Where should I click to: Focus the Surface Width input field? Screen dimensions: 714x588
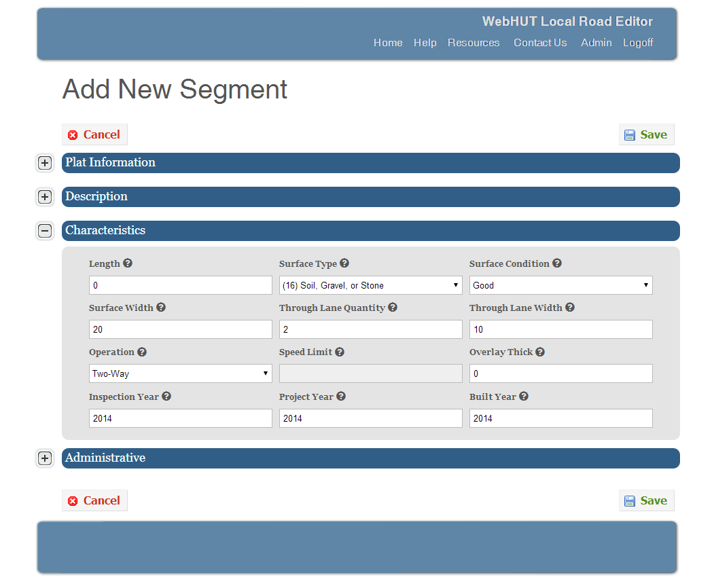[180, 329]
